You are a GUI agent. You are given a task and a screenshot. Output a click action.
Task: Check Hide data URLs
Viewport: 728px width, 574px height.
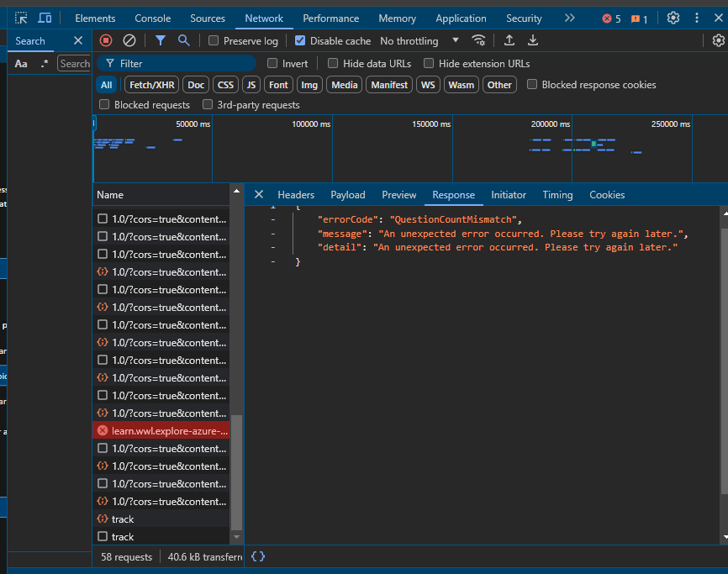point(333,63)
